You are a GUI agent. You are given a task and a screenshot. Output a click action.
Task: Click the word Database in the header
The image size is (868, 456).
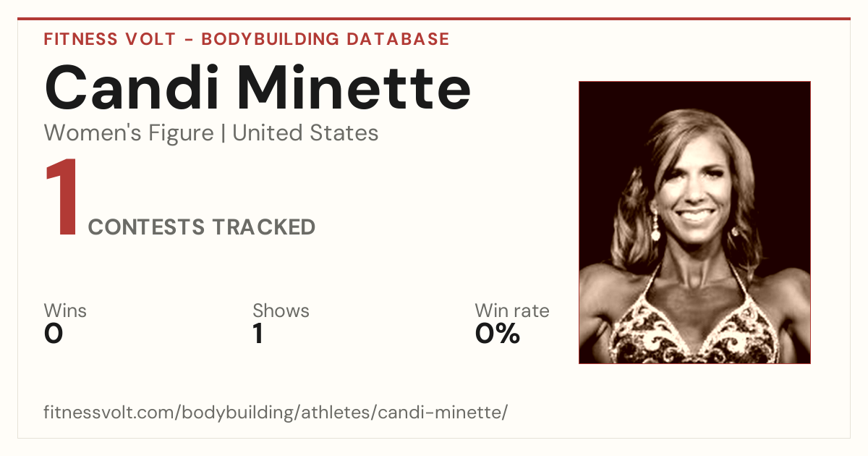coord(398,39)
